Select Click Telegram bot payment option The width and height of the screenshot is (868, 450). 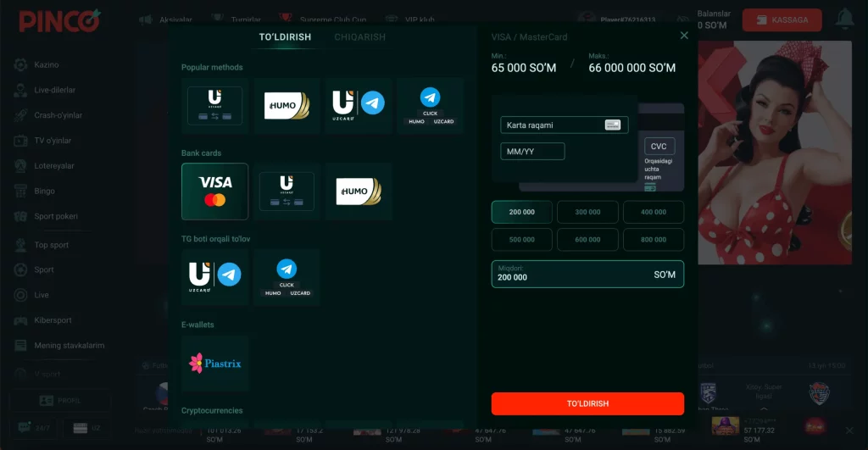[x=287, y=277]
